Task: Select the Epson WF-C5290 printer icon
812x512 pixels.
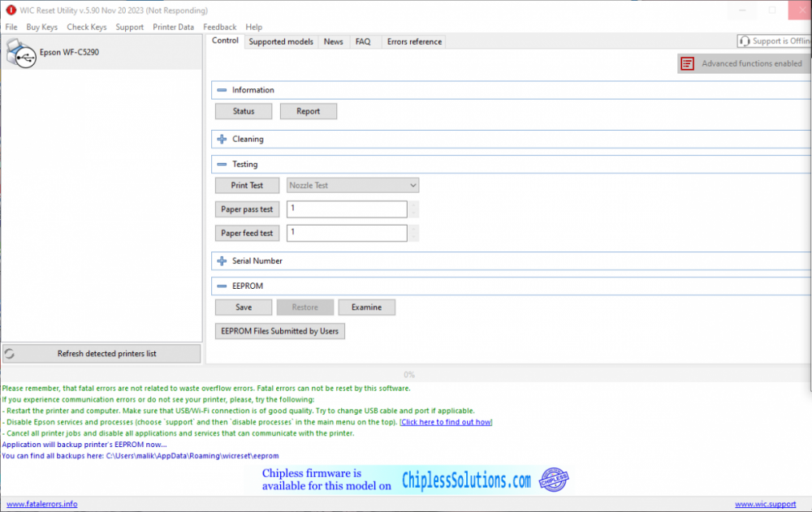Action: [x=21, y=53]
